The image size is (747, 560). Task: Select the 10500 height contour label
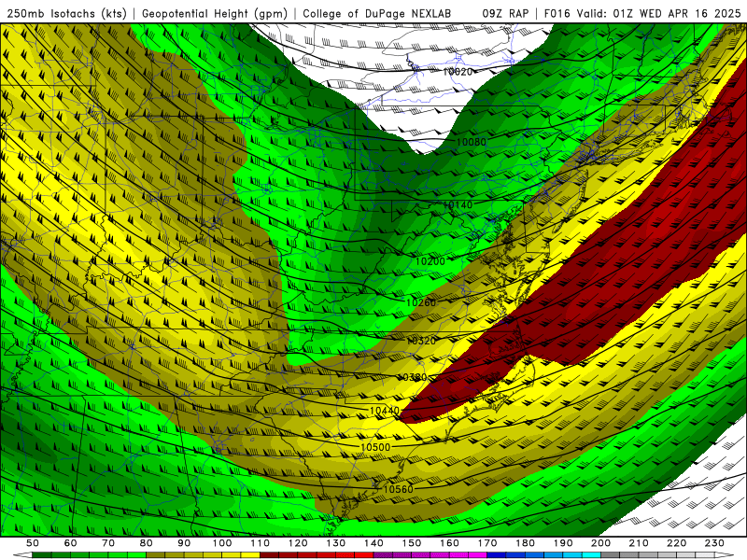tap(375, 447)
